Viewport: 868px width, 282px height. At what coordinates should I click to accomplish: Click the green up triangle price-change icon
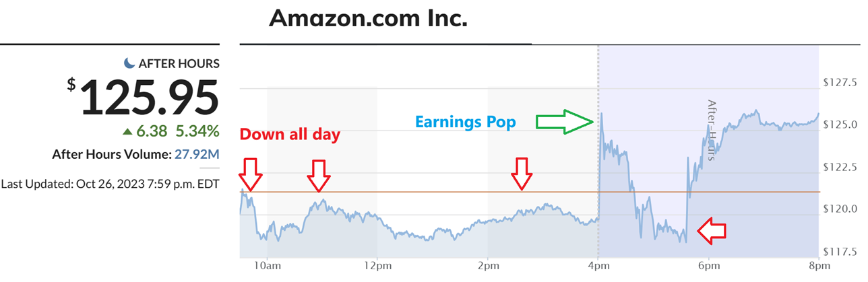pos(127,130)
